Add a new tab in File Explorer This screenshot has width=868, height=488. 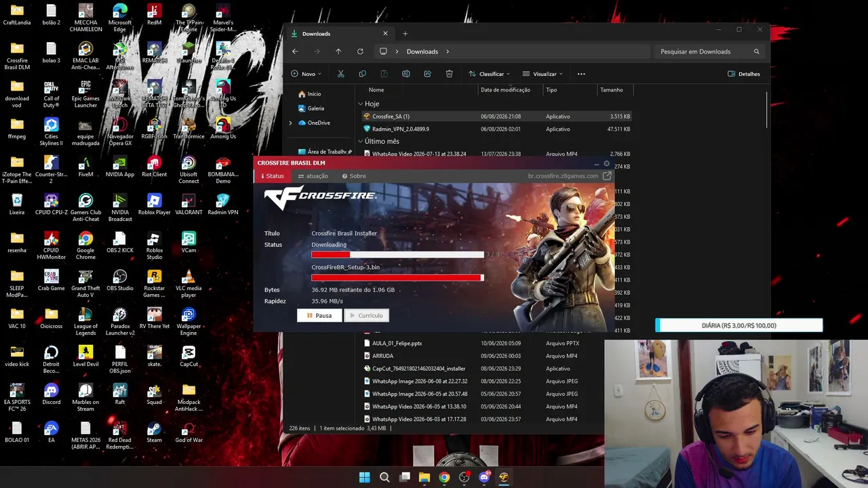point(406,34)
